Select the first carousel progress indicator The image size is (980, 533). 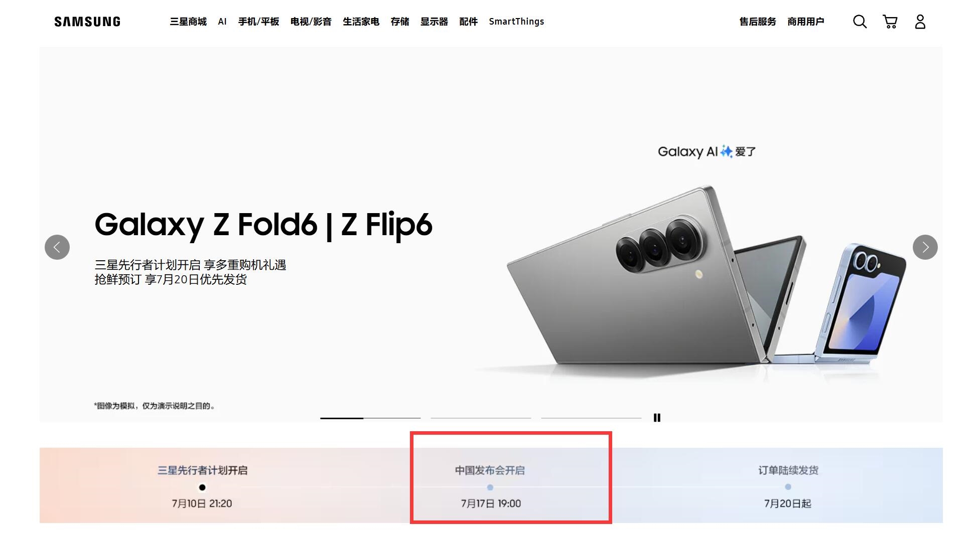(370, 418)
